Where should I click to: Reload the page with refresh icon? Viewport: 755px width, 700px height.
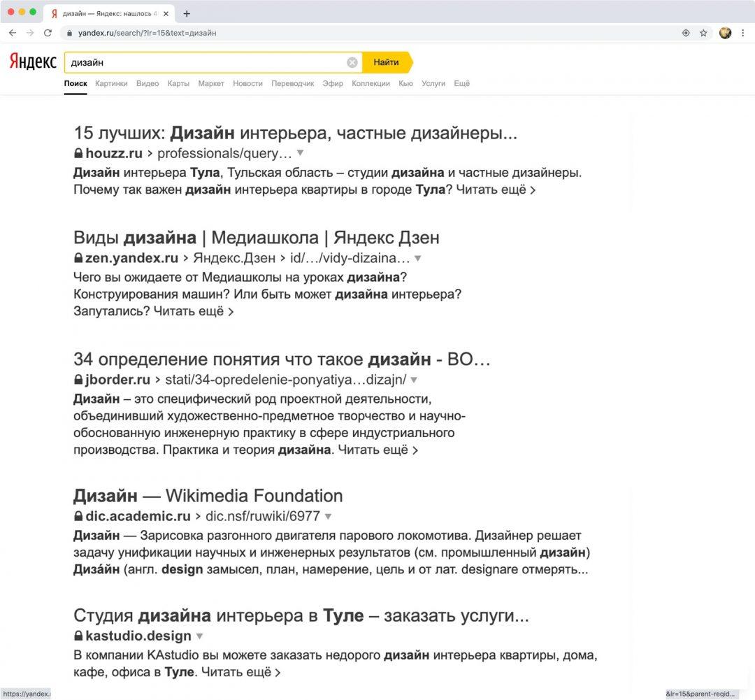click(48, 33)
